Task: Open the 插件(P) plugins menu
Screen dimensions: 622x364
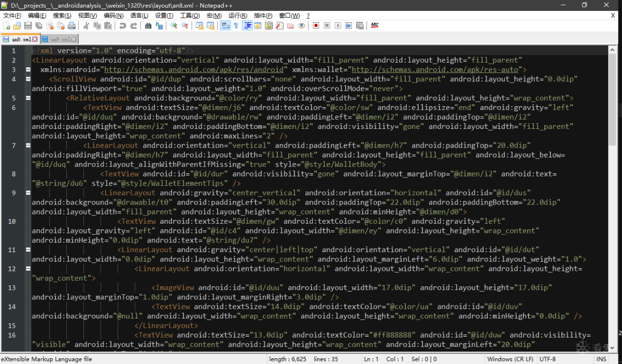Action: tap(263, 16)
